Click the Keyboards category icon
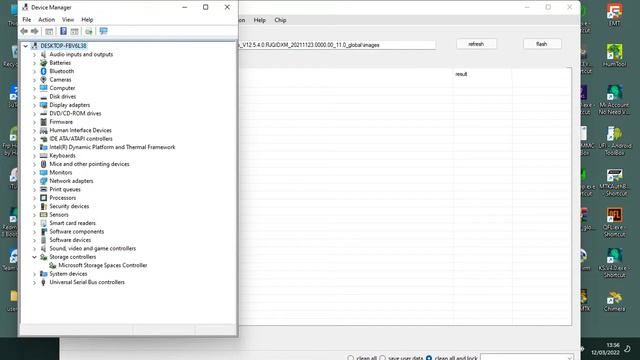 [x=44, y=156]
